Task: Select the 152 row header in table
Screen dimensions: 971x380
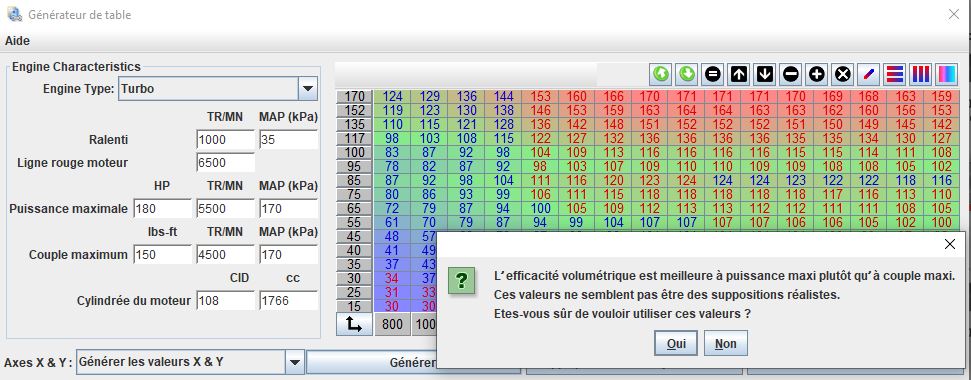Action: pyautogui.click(x=355, y=110)
